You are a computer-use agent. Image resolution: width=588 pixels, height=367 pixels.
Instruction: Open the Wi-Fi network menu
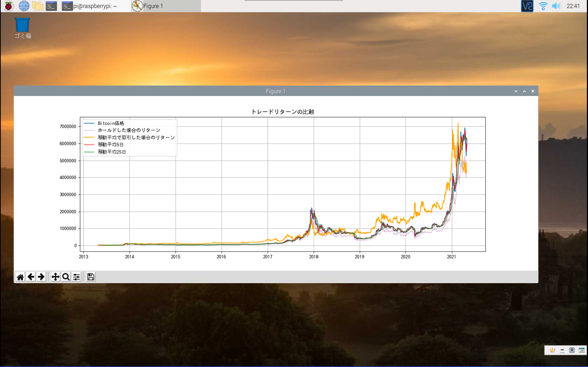(x=543, y=6)
